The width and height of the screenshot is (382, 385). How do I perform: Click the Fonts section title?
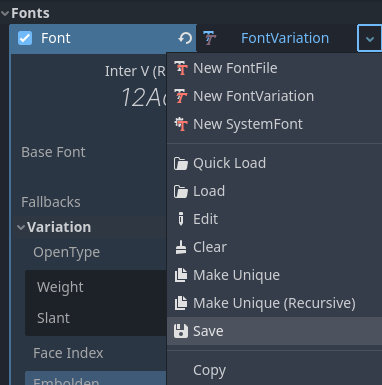point(30,13)
